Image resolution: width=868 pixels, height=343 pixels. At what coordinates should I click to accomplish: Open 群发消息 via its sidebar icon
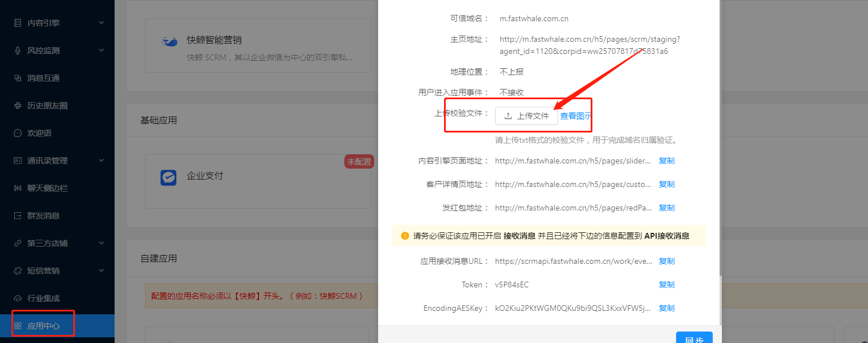[x=17, y=216]
